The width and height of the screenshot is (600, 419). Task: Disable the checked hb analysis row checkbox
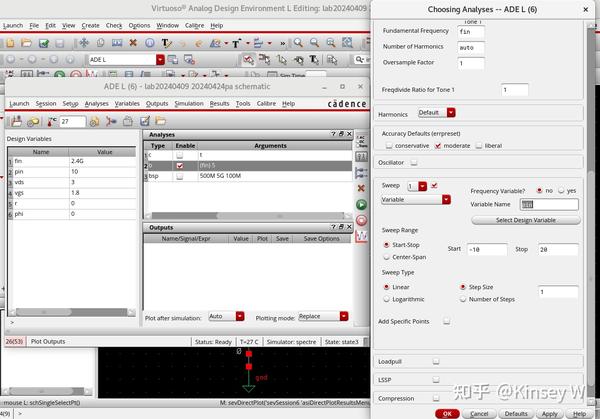(179, 166)
